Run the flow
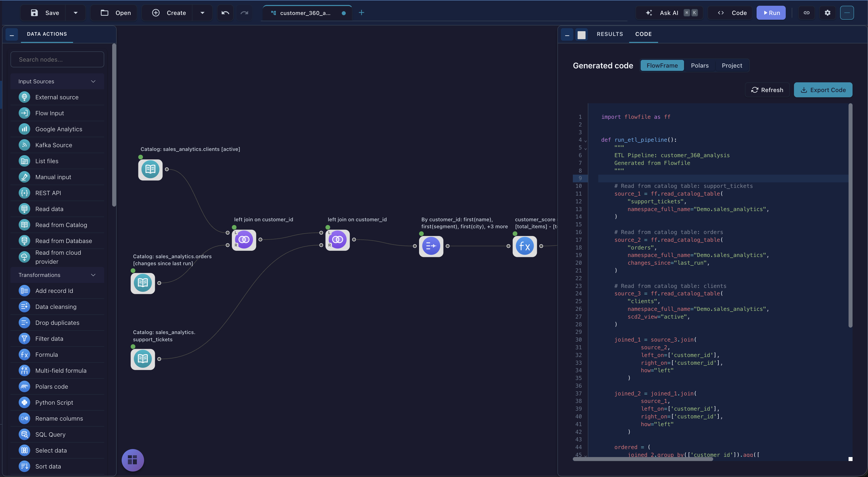This screenshot has width=868, height=477. click(771, 13)
